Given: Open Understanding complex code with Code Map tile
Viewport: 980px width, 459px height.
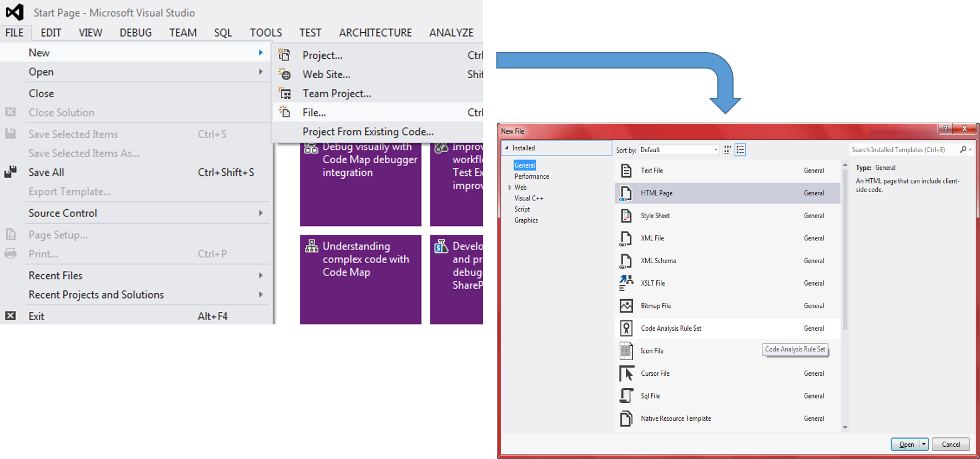Looking at the screenshot, I should (x=360, y=279).
